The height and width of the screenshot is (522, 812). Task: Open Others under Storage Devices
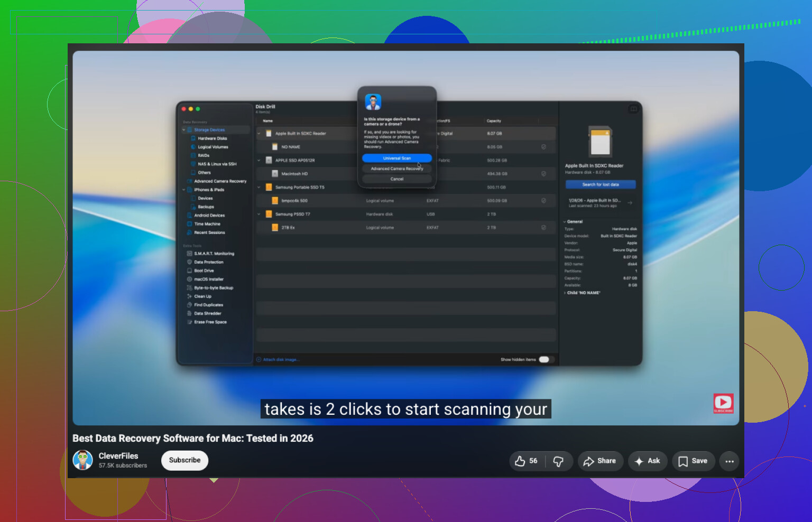pos(204,172)
